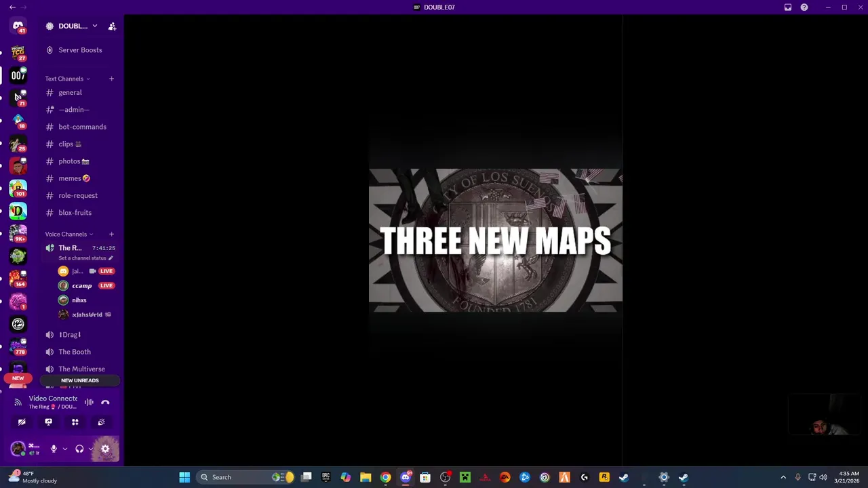Join The Booth voice channel
Image resolution: width=868 pixels, height=488 pixels.
point(81,352)
